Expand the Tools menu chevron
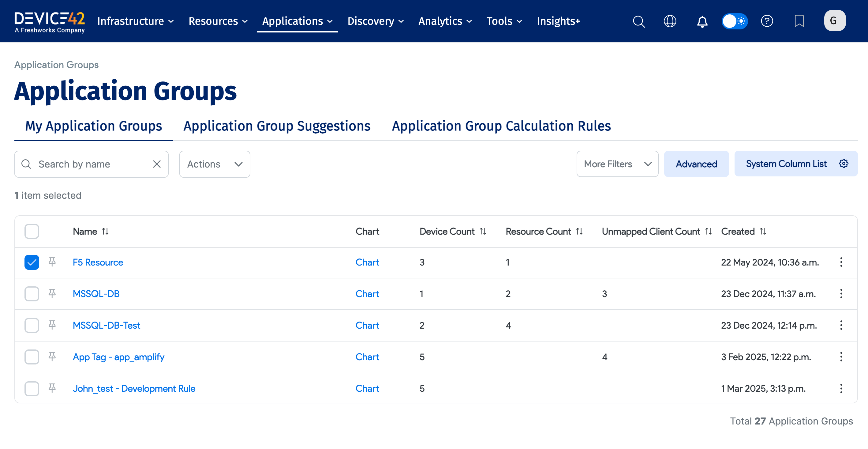Screen dimensions: 868x449 pyautogui.click(x=519, y=21)
